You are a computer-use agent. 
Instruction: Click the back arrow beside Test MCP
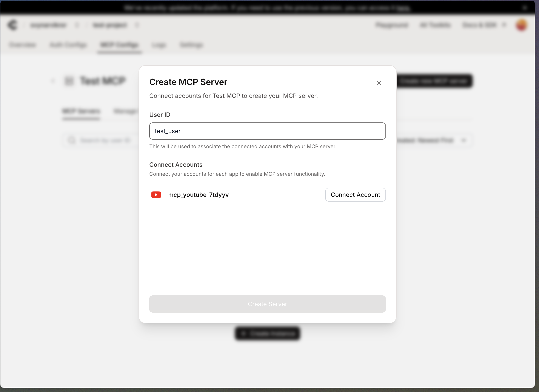click(53, 81)
